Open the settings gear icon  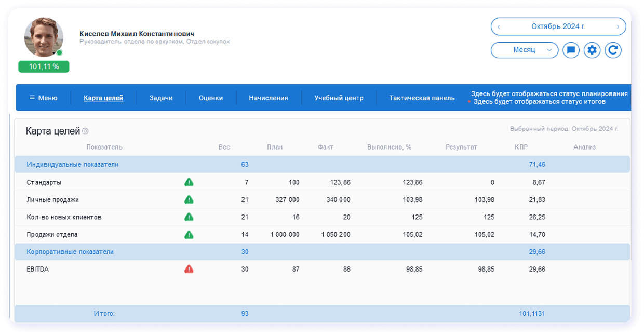point(592,50)
